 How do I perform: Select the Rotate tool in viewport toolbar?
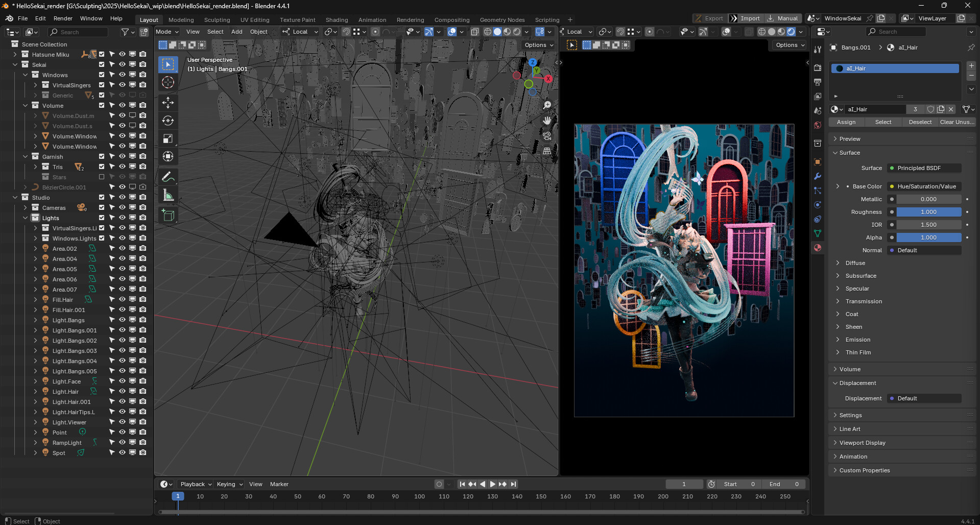click(x=168, y=121)
